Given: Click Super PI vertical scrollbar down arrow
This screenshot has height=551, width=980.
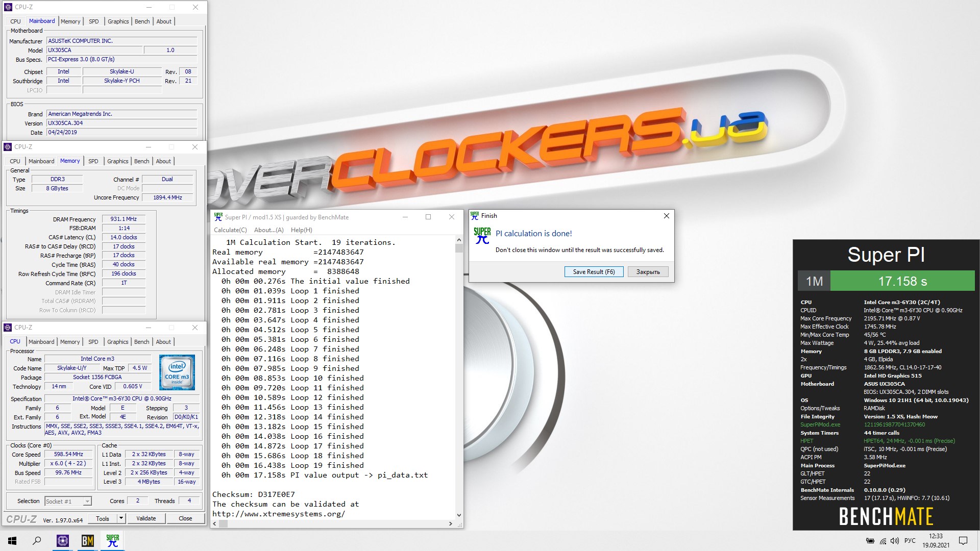Looking at the screenshot, I should (459, 515).
